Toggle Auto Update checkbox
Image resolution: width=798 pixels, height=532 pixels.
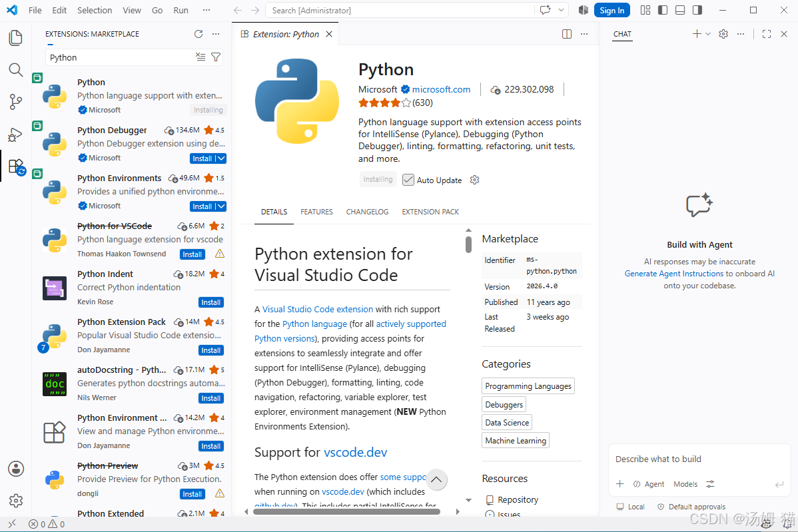click(408, 180)
